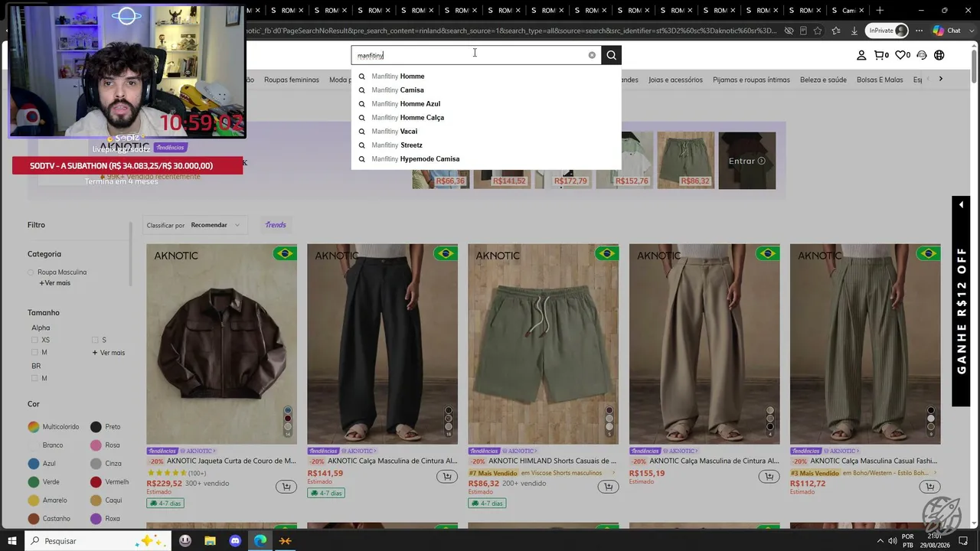The image size is (980, 551).
Task: Open a new browser tab
Action: coord(880,10)
